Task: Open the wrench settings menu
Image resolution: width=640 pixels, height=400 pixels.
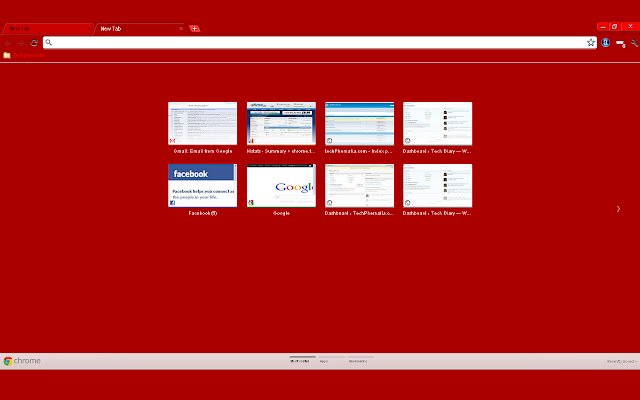Action: (635, 43)
